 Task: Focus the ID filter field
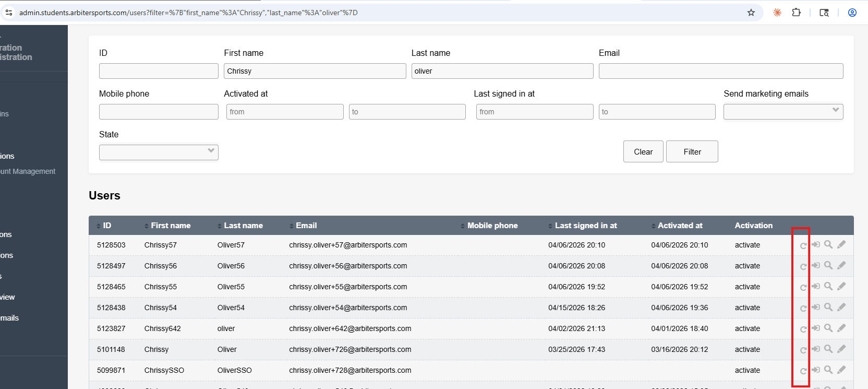[159, 71]
